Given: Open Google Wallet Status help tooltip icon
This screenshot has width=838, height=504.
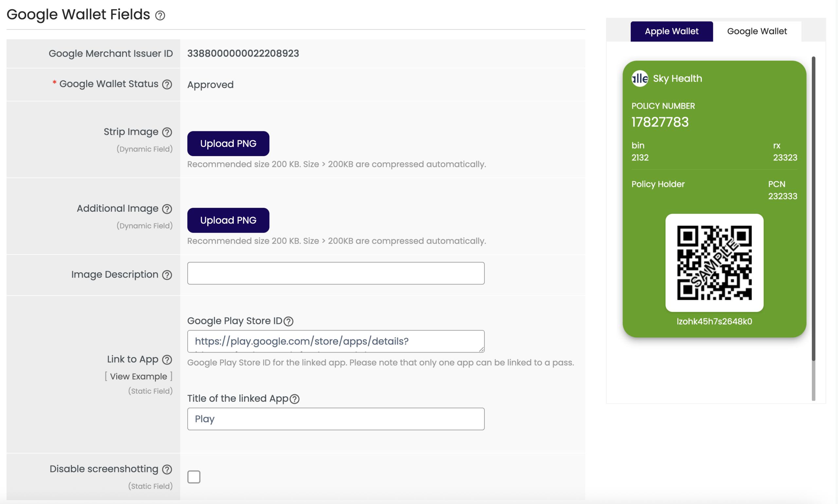Looking at the screenshot, I should click(x=167, y=84).
